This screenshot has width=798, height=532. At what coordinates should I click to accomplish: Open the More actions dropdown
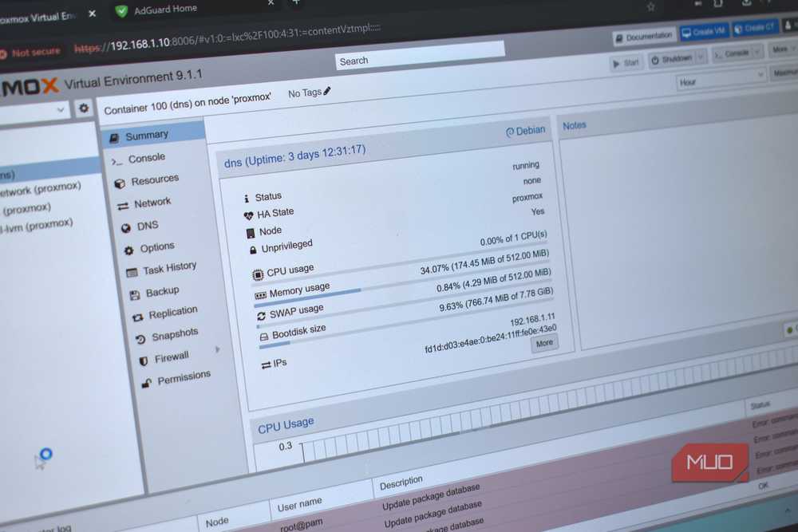[784, 49]
